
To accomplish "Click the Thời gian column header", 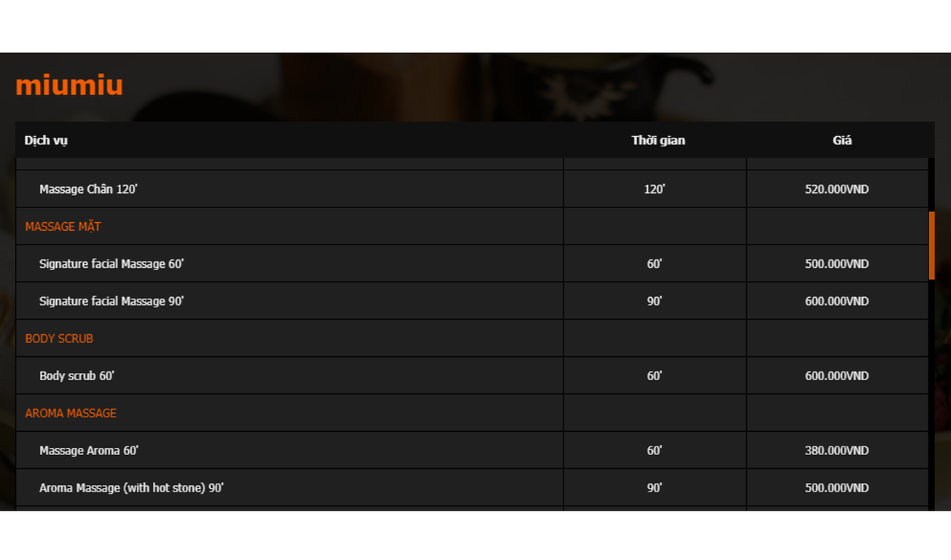I will [x=658, y=141].
